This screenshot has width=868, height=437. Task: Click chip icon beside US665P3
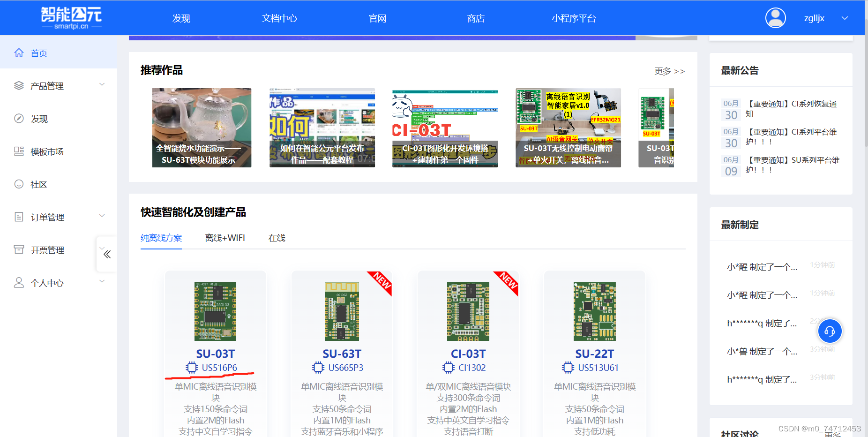pyautogui.click(x=318, y=368)
